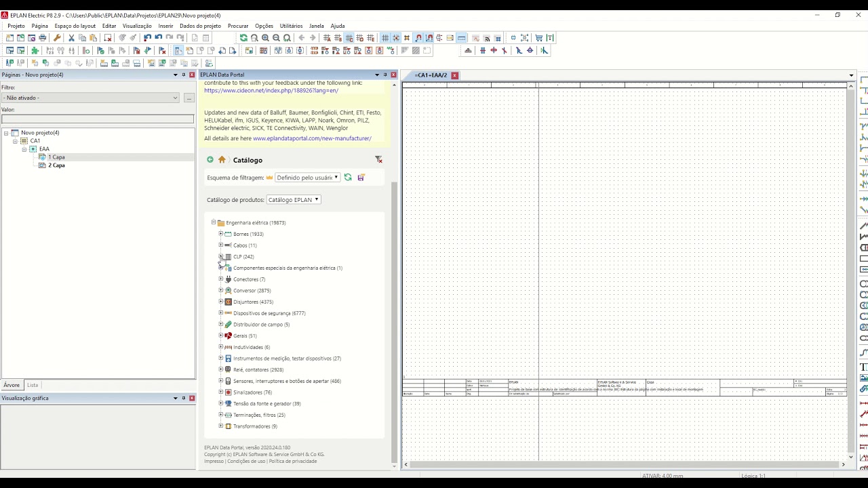Collapse the Novo projeto(4) tree node

(6, 133)
